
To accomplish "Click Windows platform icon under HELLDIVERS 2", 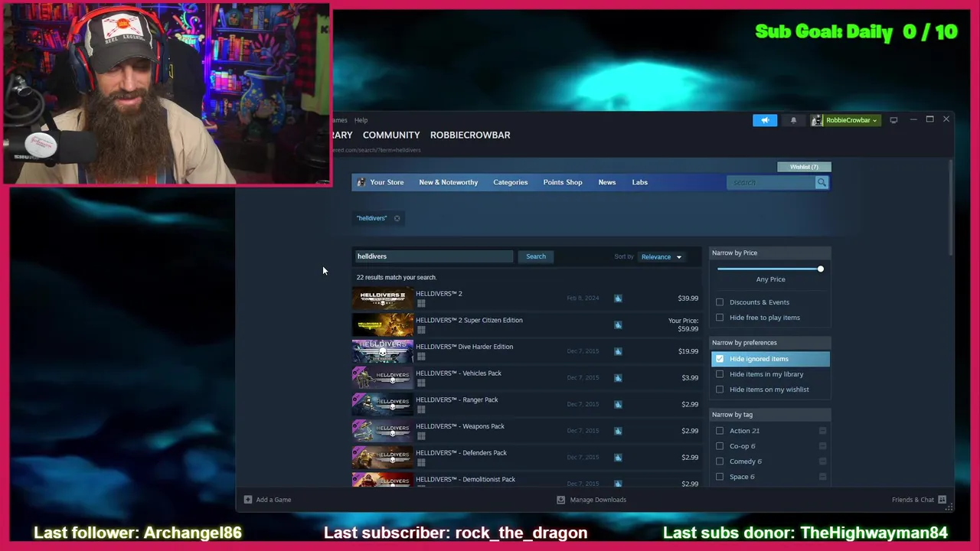I will (x=421, y=303).
